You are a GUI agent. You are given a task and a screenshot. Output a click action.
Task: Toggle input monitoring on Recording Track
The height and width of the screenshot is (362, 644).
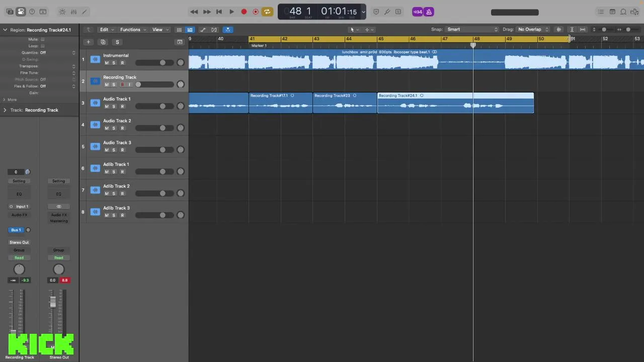(x=130, y=84)
